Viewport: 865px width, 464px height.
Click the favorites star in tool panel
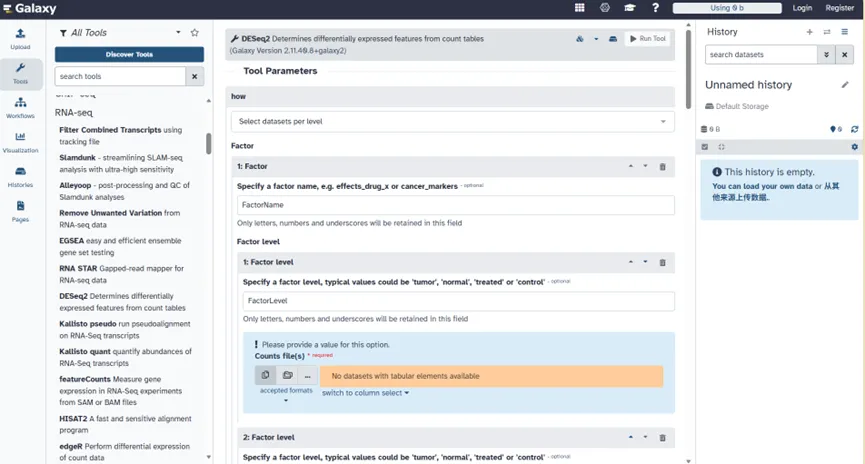coord(195,33)
